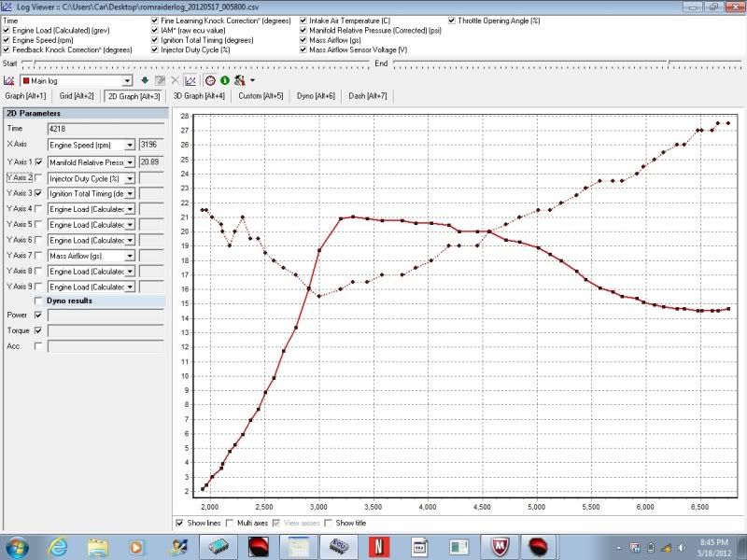Expand the X Axis Engine Speed dropdown

(x=130, y=145)
